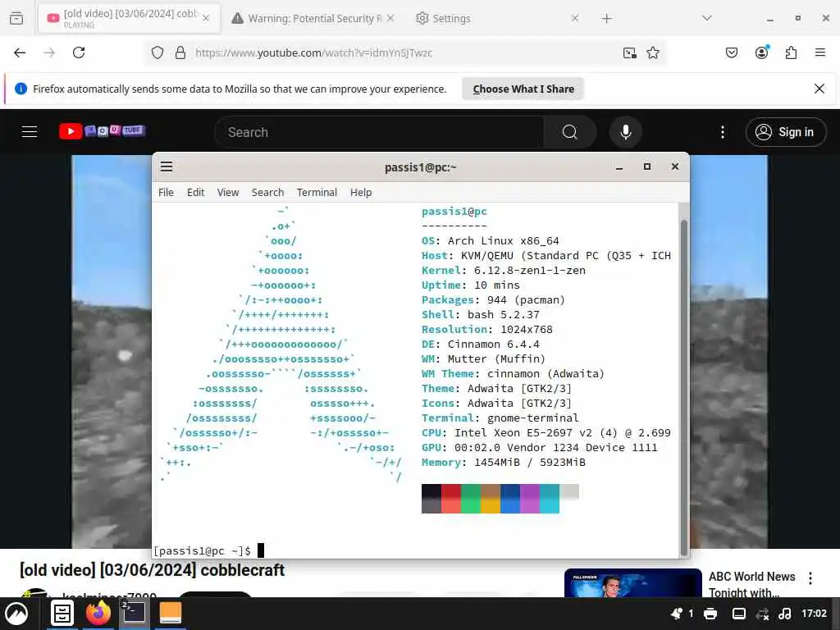Screen dimensions: 840x630
Task: Open the terminal File menu
Action: (166, 192)
